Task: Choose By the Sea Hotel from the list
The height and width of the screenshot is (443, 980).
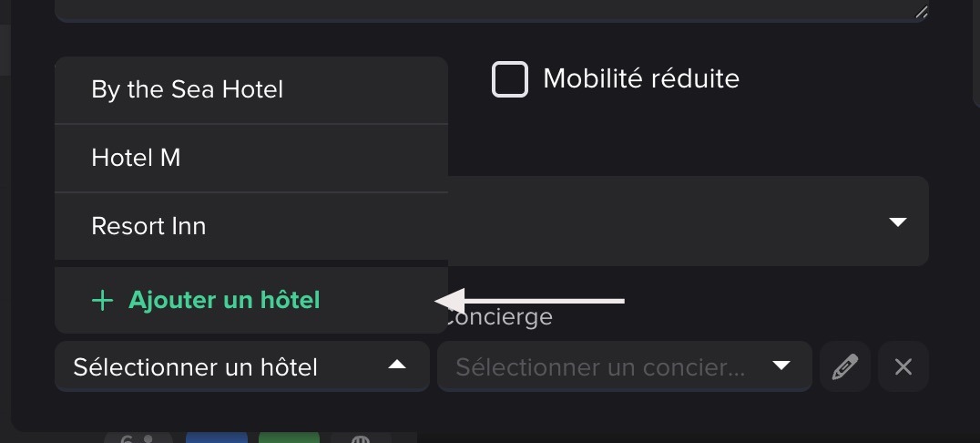Action: click(188, 89)
